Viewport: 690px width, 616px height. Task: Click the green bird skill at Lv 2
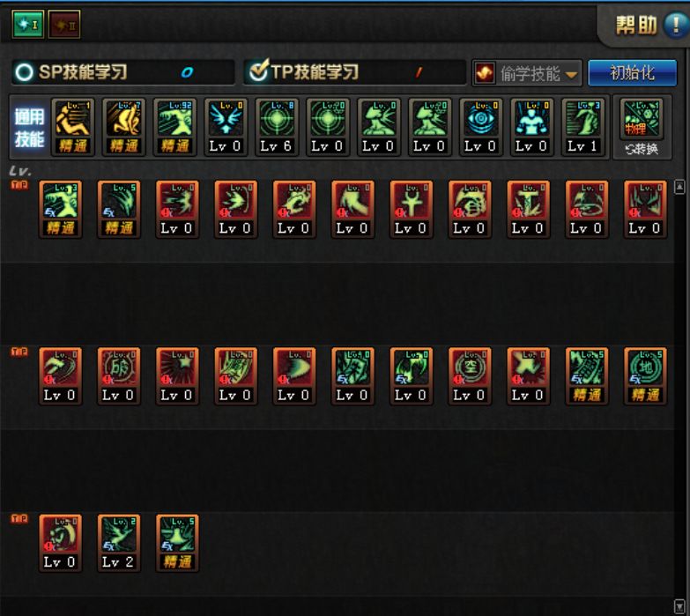click(x=119, y=543)
